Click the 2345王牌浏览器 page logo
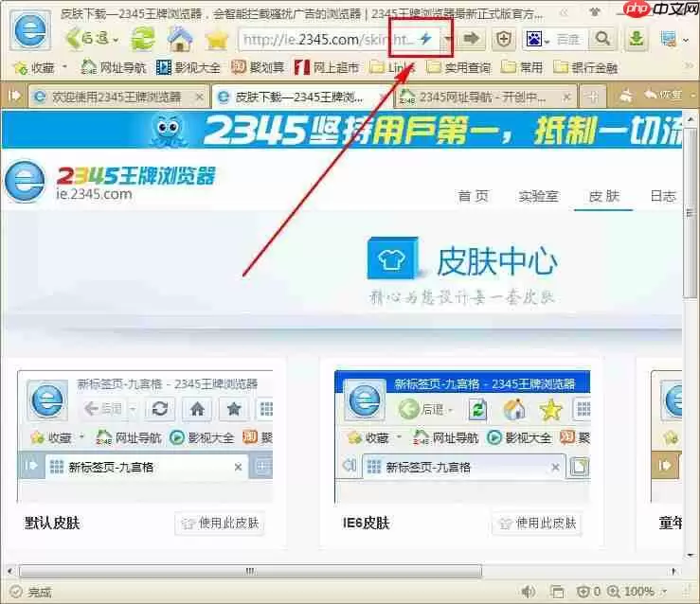Image resolution: width=700 pixels, height=604 pixels. click(x=110, y=182)
